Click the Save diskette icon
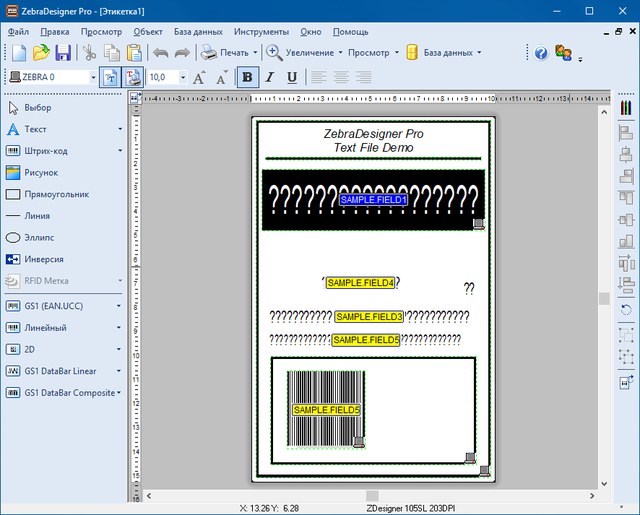Image resolution: width=640 pixels, height=515 pixels. click(63, 53)
